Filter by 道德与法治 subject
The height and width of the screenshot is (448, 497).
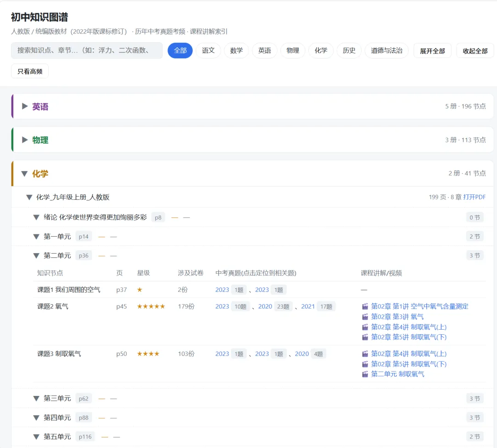[x=387, y=50]
